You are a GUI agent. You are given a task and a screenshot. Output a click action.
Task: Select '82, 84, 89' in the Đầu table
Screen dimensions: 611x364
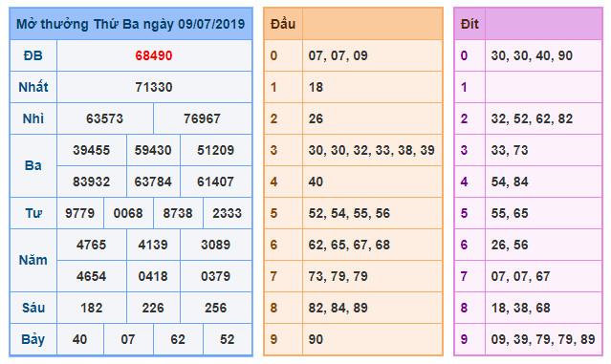338,308
